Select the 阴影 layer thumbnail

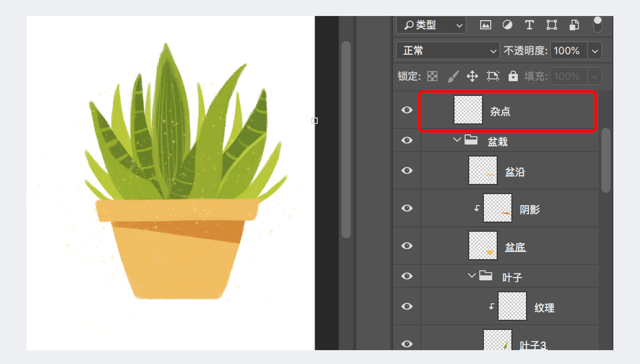[x=498, y=208]
